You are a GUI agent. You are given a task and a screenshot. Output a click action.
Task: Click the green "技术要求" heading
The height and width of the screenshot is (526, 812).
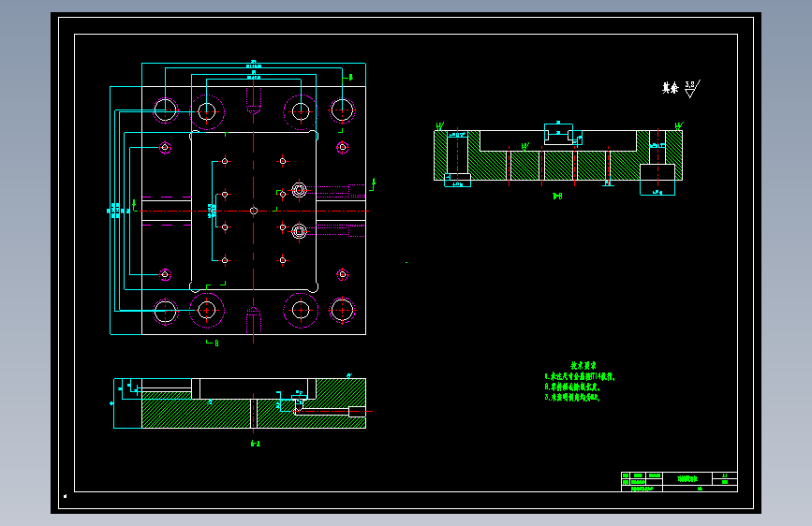tap(583, 366)
